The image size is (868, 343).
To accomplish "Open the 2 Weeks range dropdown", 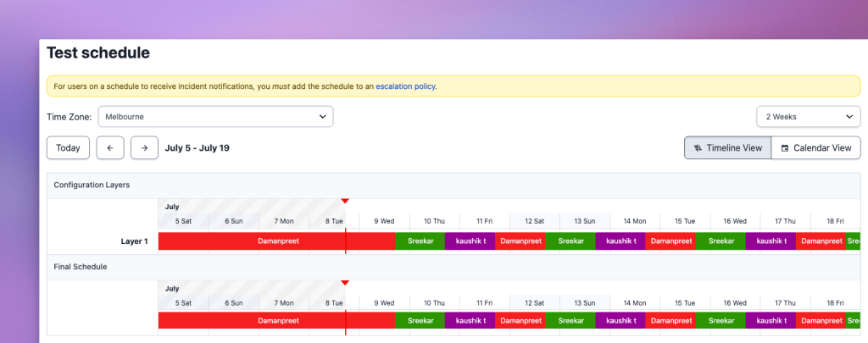I will (808, 117).
